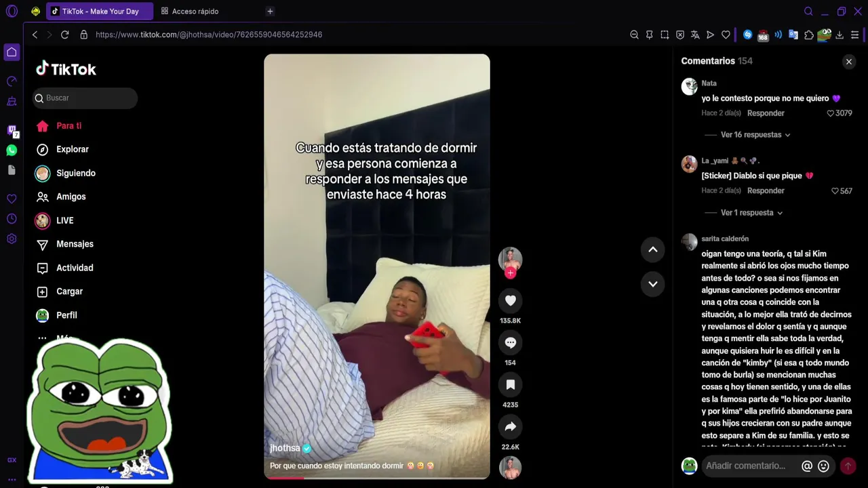Like the video with the heart icon
The height and width of the screenshot is (488, 868).
(510, 300)
